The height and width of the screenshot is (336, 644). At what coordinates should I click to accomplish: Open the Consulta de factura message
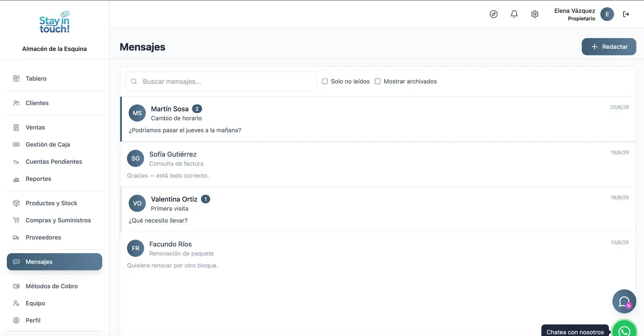tap(378, 164)
